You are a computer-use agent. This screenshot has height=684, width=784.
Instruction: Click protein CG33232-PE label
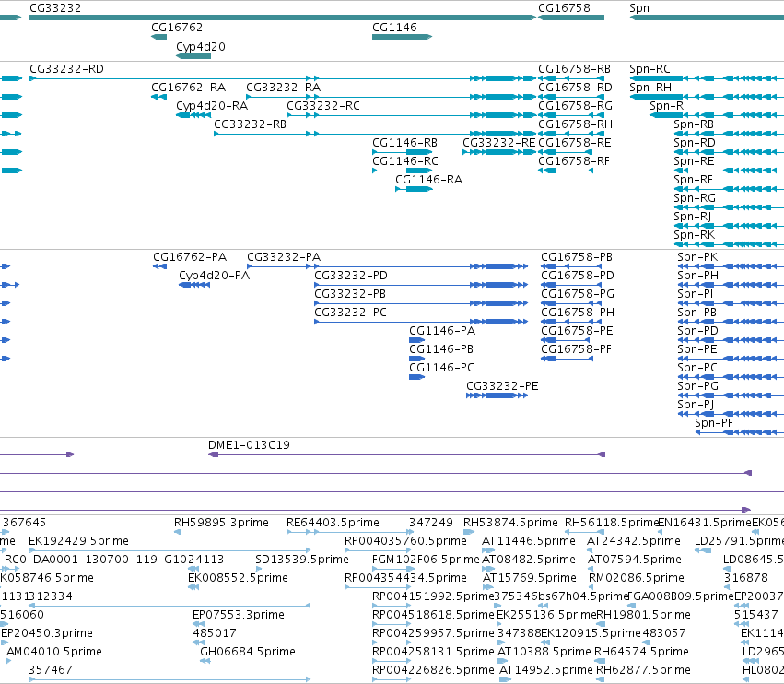(502, 387)
